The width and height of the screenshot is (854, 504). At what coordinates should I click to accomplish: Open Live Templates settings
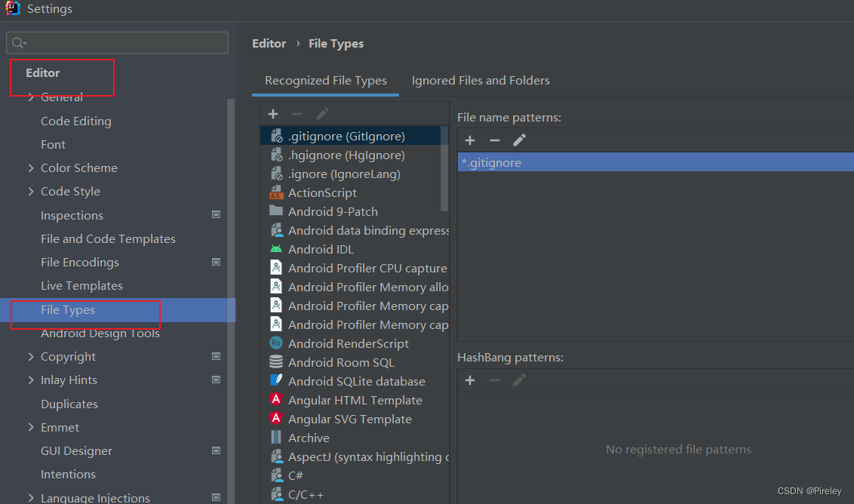(81, 285)
